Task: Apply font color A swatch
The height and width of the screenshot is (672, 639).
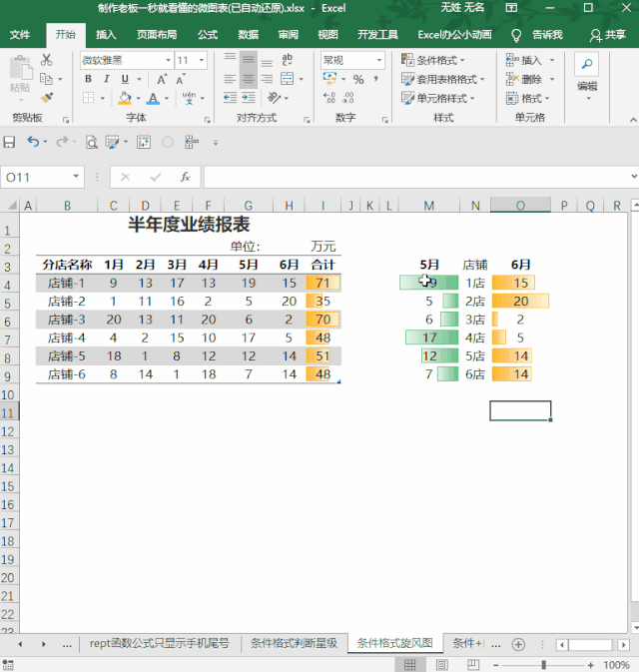Action: 153,98
